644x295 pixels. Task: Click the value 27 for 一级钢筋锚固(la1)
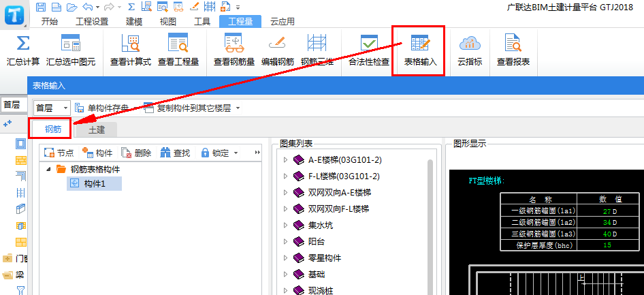point(607,212)
